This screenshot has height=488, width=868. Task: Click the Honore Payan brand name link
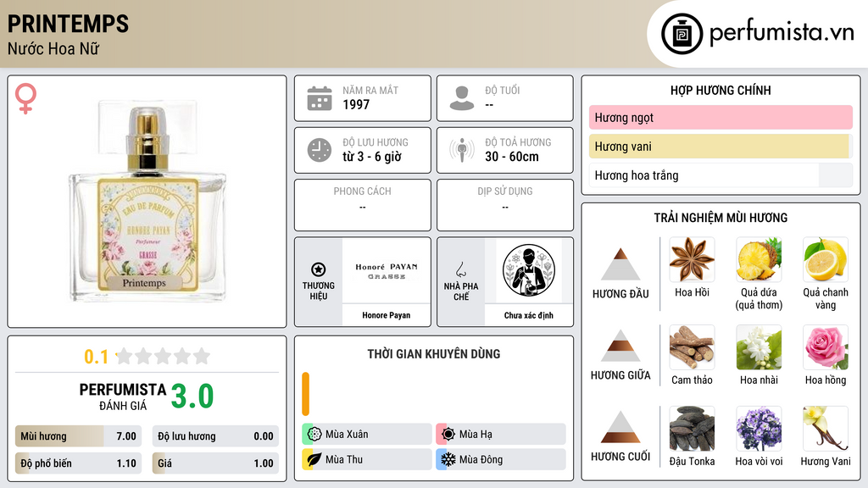387,315
